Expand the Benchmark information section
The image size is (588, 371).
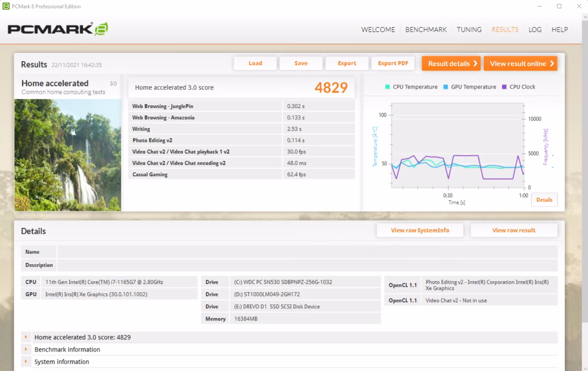26,349
